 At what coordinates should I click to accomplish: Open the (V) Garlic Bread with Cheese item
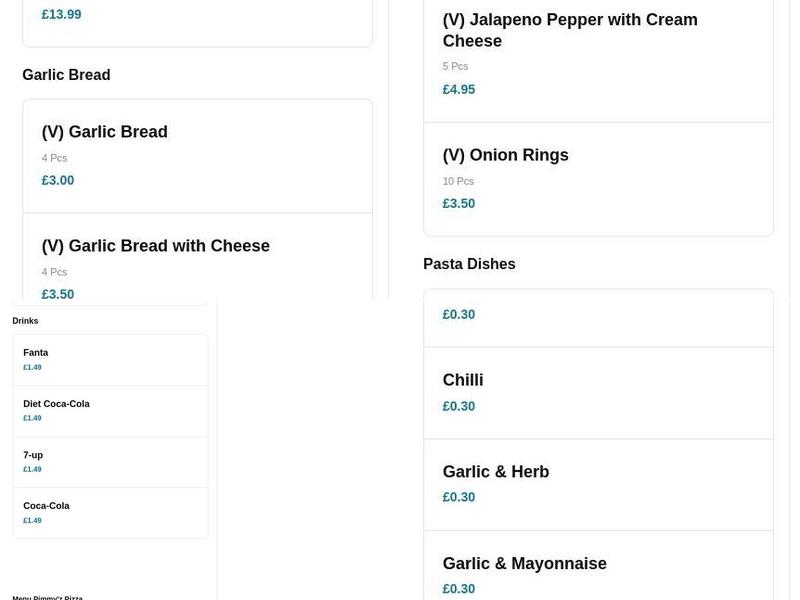click(x=155, y=245)
